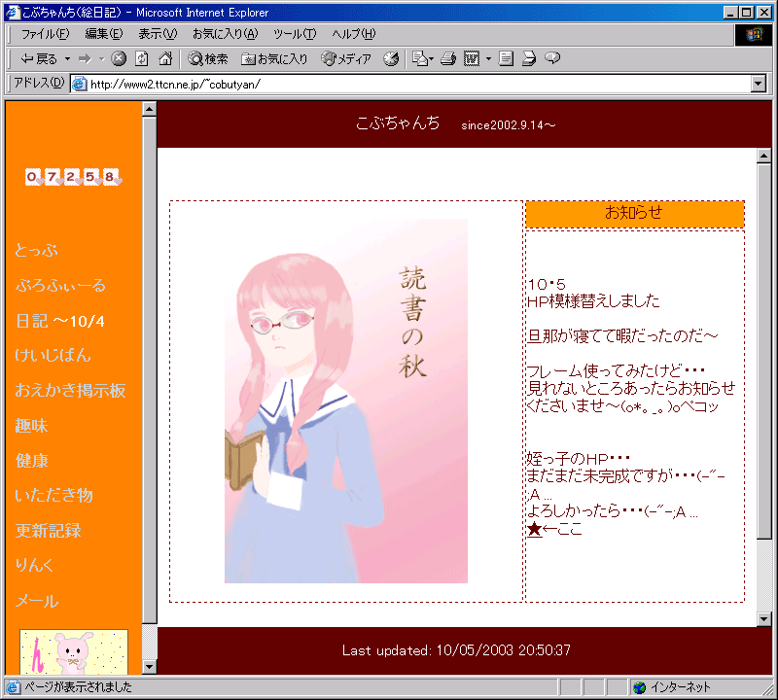Click the Edit with Word toolbar icon
This screenshot has width=778, height=700.
472,58
